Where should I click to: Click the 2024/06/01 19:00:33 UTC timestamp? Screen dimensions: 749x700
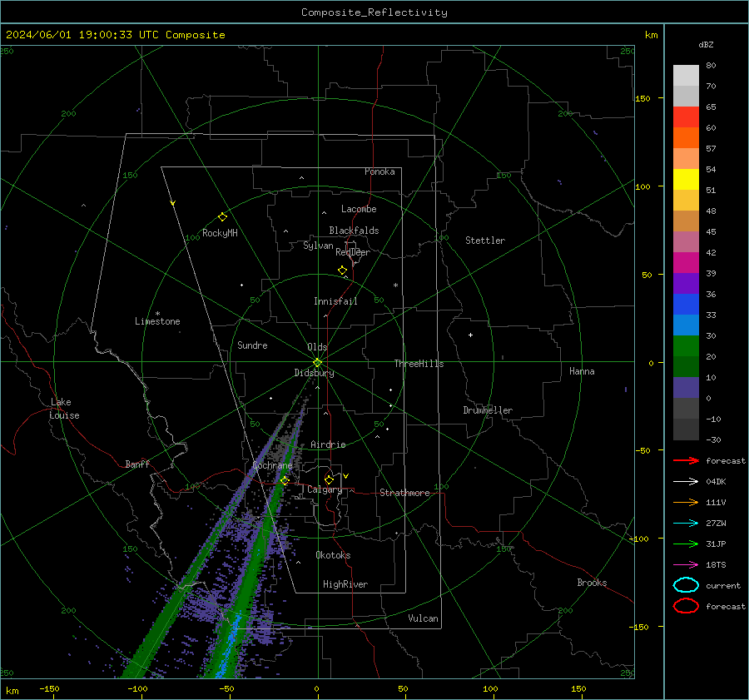coord(115,35)
